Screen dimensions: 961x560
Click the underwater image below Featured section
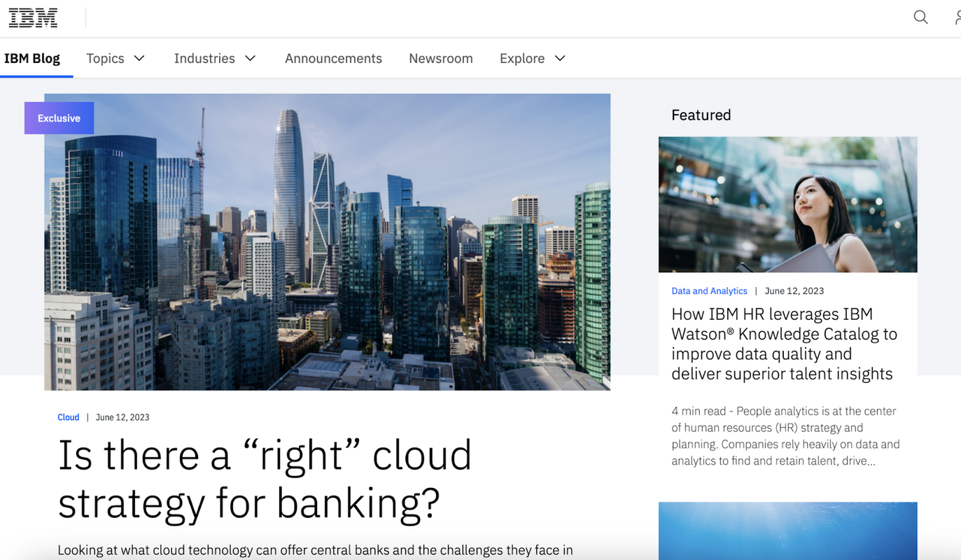click(x=787, y=531)
